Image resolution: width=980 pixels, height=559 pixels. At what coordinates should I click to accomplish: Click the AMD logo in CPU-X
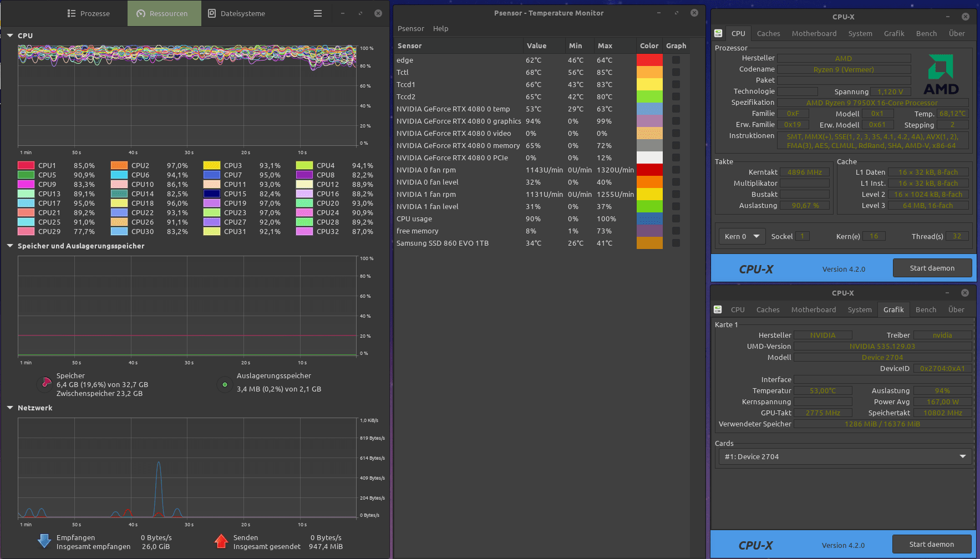941,74
